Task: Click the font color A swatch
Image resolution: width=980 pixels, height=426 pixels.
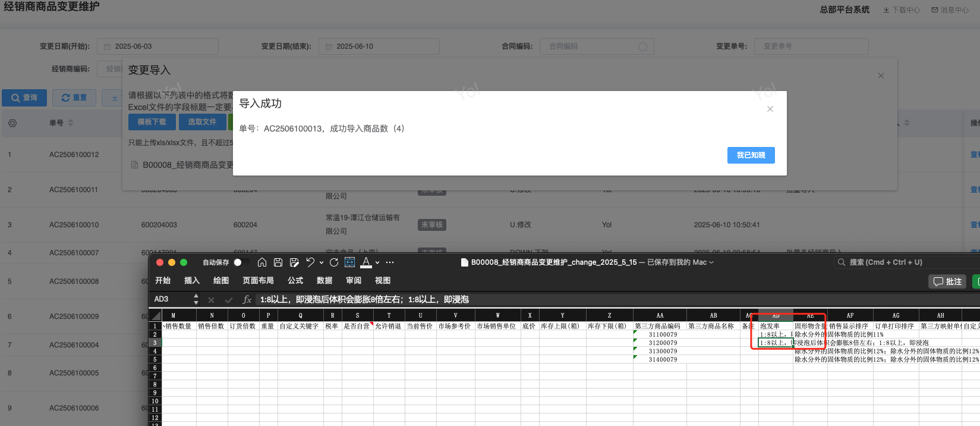Action: (x=366, y=262)
